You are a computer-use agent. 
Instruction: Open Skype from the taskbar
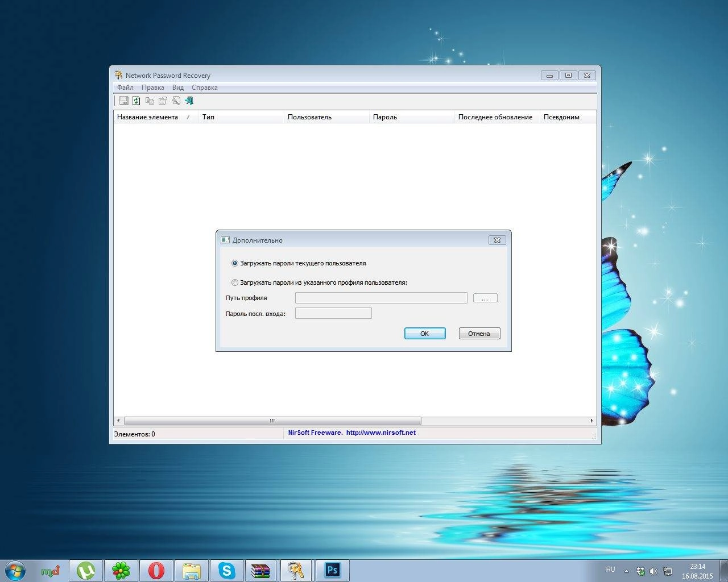pos(227,571)
